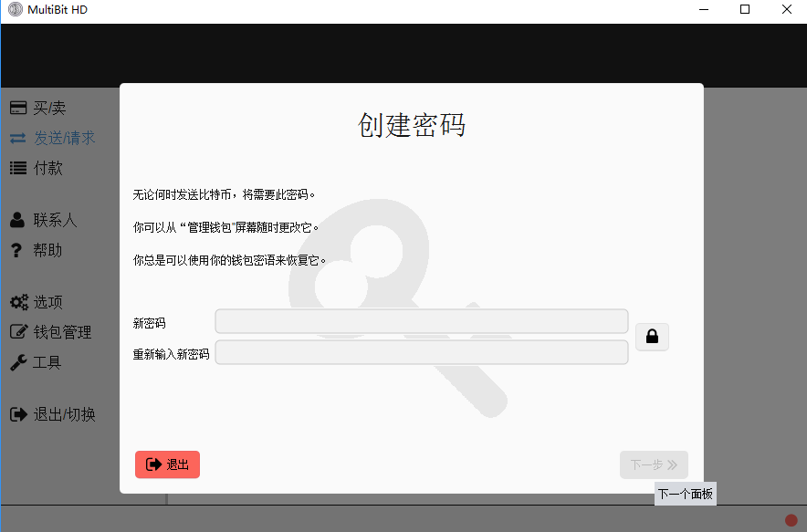Image resolution: width=807 pixels, height=532 pixels.
Task: Click the sign-out icon beside 退出/切换
Action: coord(18,414)
